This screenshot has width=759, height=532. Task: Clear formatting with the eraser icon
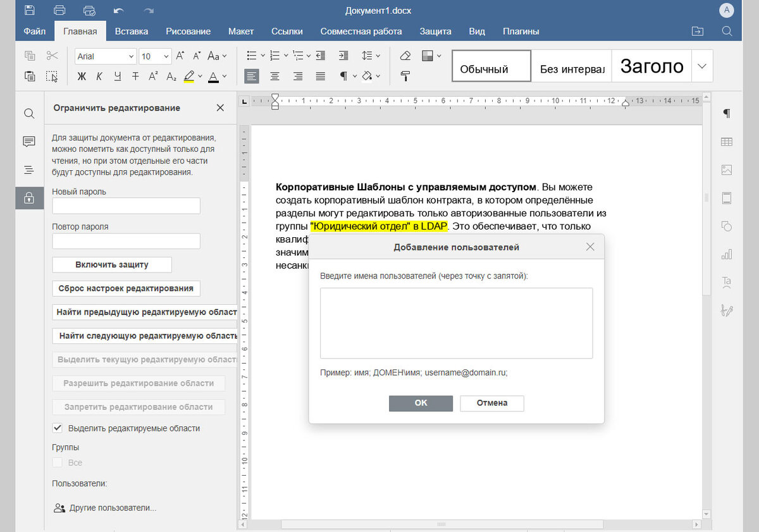[x=405, y=56]
